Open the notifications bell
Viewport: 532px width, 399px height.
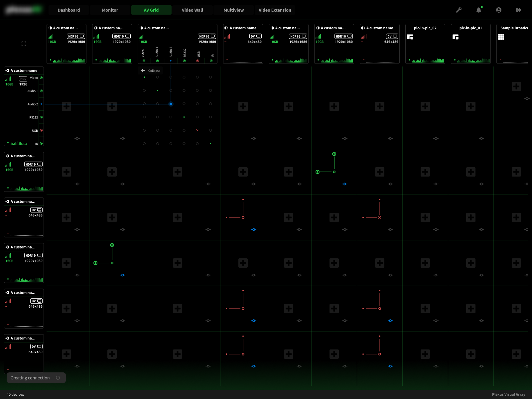[x=479, y=10]
